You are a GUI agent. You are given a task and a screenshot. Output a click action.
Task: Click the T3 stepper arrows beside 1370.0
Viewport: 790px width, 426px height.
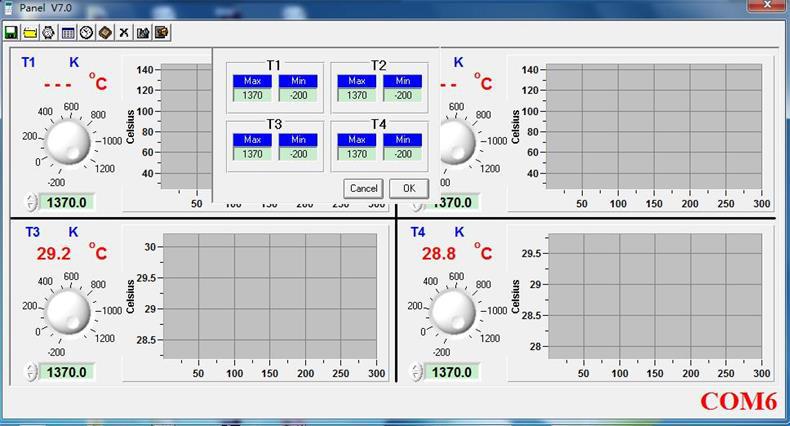tap(31, 372)
